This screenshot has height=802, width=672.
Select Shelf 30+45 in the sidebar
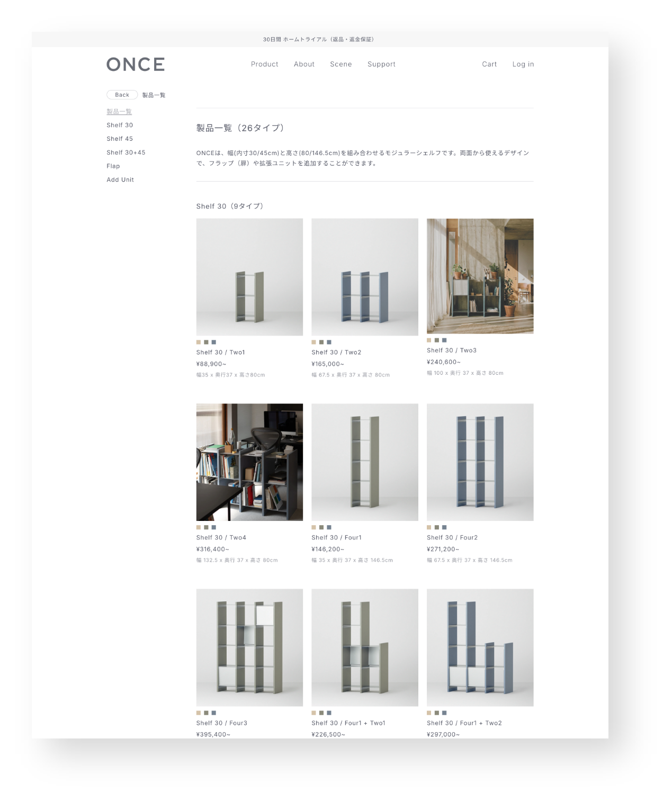(126, 152)
